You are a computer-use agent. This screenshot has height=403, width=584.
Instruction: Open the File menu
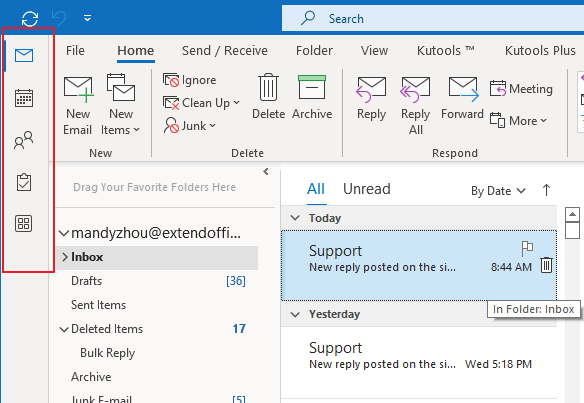75,50
